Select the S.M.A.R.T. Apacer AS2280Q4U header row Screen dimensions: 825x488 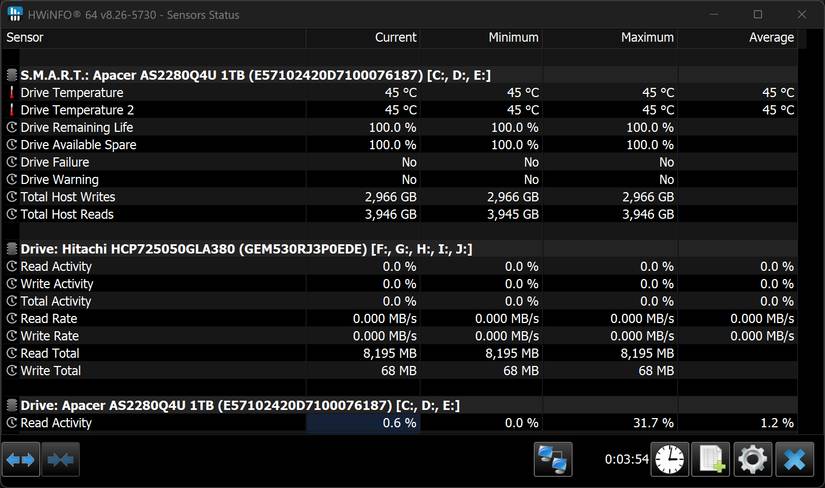pyautogui.click(x=402, y=75)
